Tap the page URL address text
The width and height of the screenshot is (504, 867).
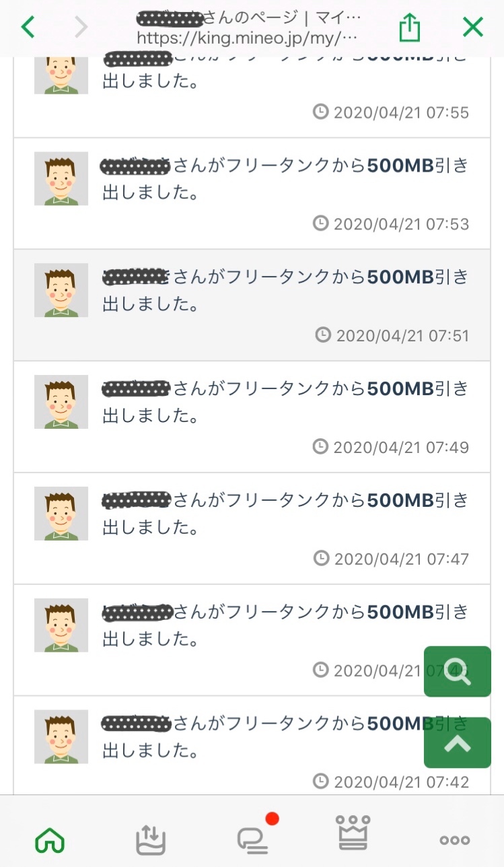pos(247,36)
